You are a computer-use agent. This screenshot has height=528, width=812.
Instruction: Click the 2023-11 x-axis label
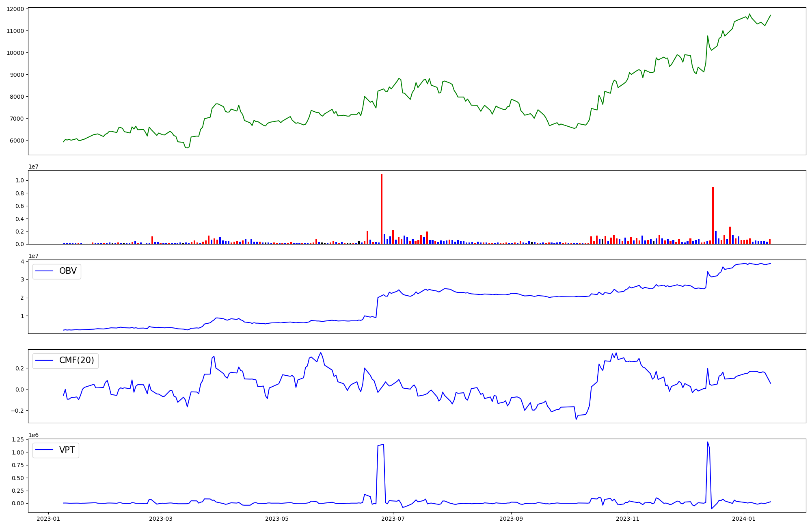pos(628,519)
